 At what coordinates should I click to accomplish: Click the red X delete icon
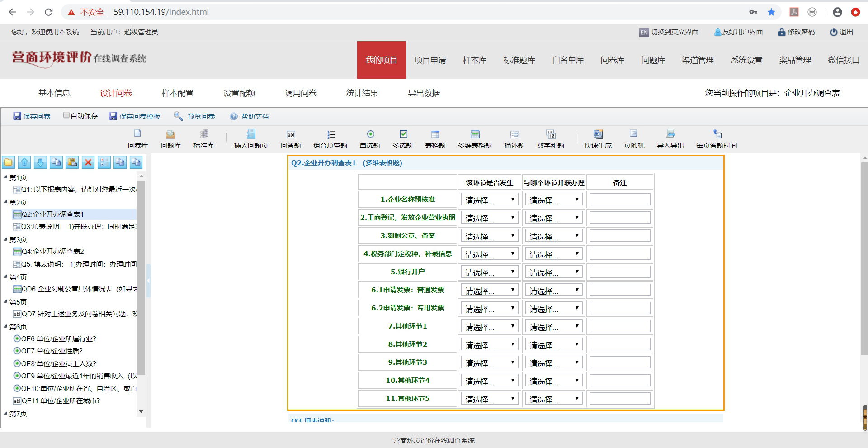[88, 162]
